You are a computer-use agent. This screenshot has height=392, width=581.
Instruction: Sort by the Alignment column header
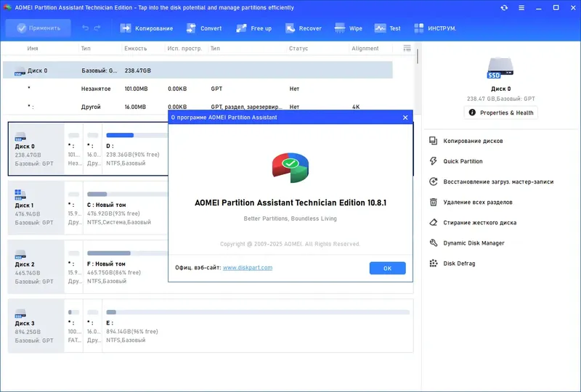click(365, 49)
